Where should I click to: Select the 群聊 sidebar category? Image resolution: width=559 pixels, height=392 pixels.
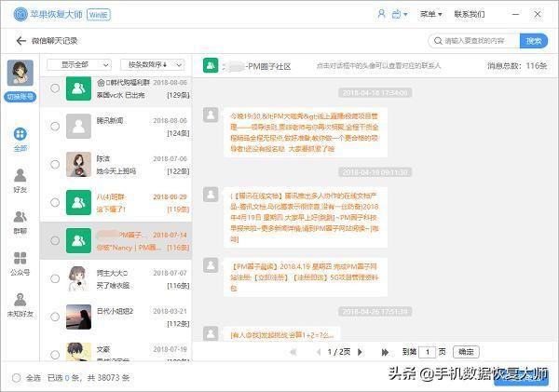(x=20, y=223)
